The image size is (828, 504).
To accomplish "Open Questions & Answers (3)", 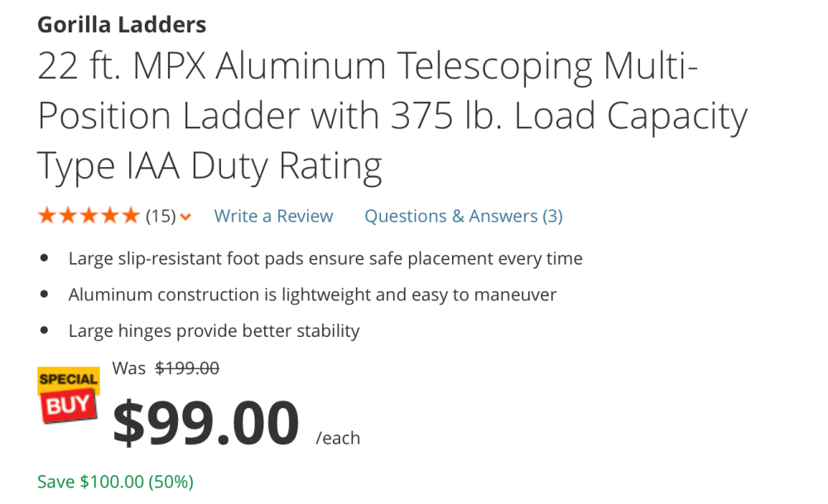I will tap(464, 217).
